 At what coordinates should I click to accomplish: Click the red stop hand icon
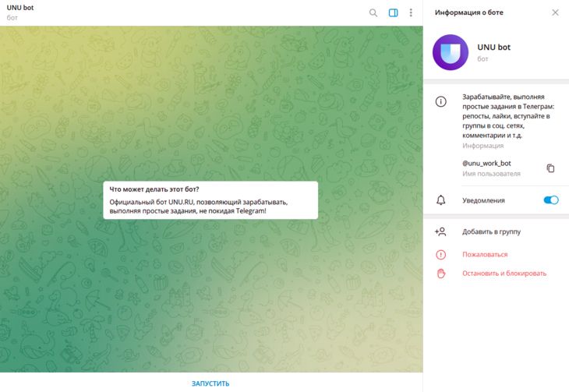click(441, 274)
